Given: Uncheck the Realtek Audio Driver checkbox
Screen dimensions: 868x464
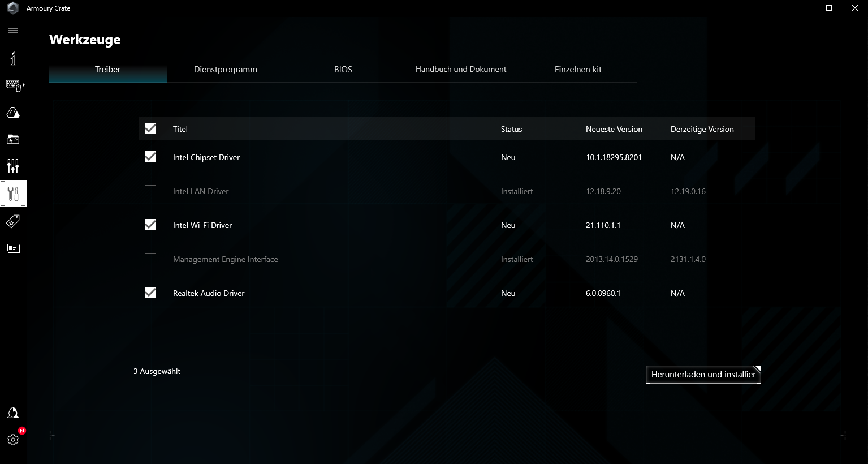Looking at the screenshot, I should (x=150, y=293).
